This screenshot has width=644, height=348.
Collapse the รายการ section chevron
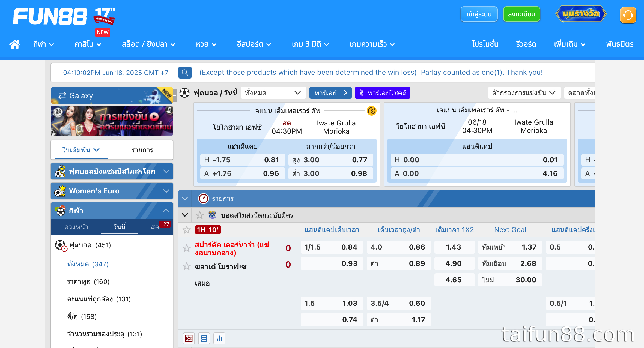185,199
